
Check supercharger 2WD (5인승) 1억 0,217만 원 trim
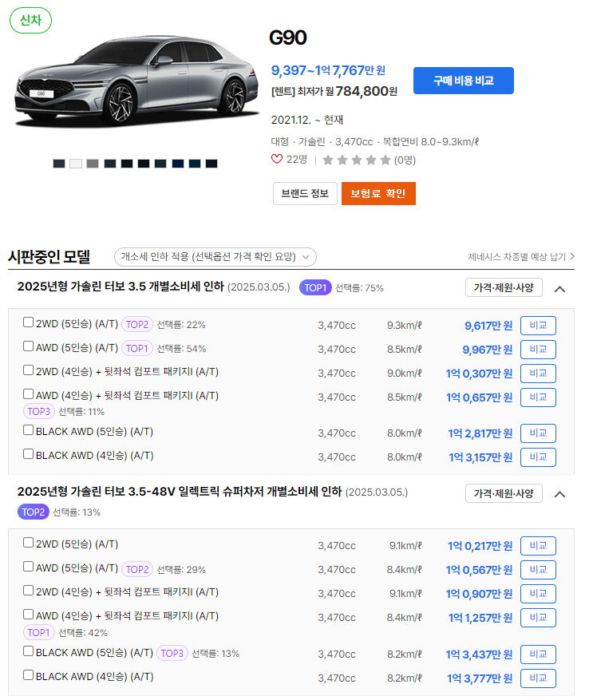pos(28,543)
